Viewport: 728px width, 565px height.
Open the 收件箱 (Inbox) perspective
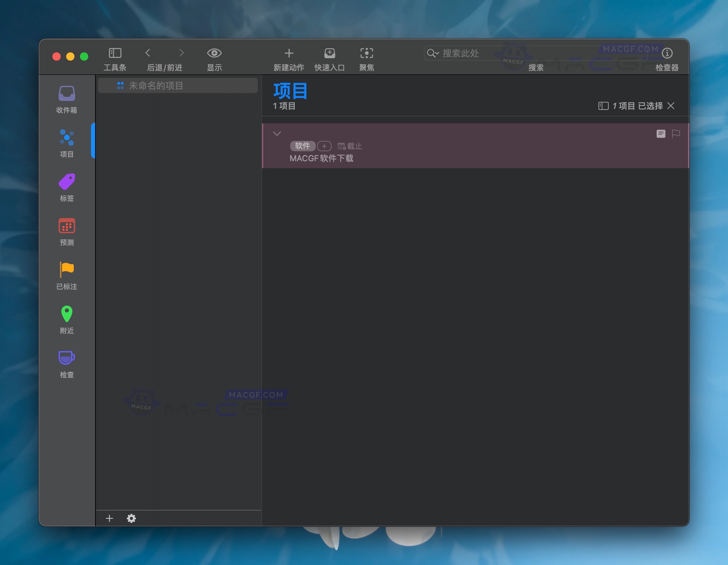pyautogui.click(x=66, y=98)
